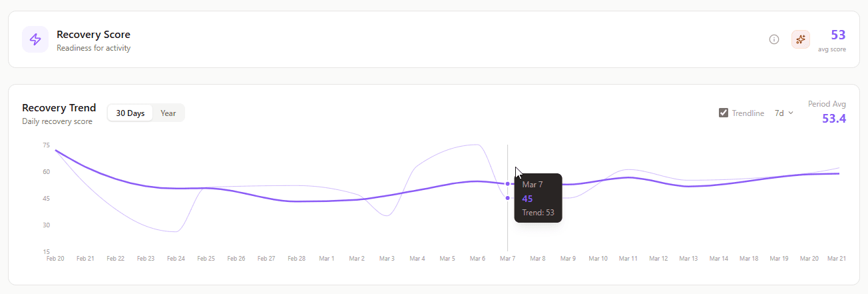Select the 30 Days tab
Screen dimensions: 868x294
[x=130, y=113]
